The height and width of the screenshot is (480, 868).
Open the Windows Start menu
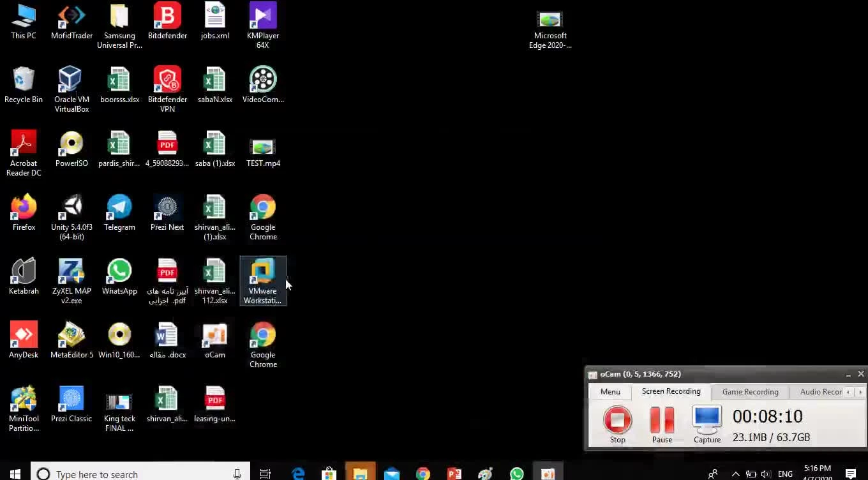point(15,474)
